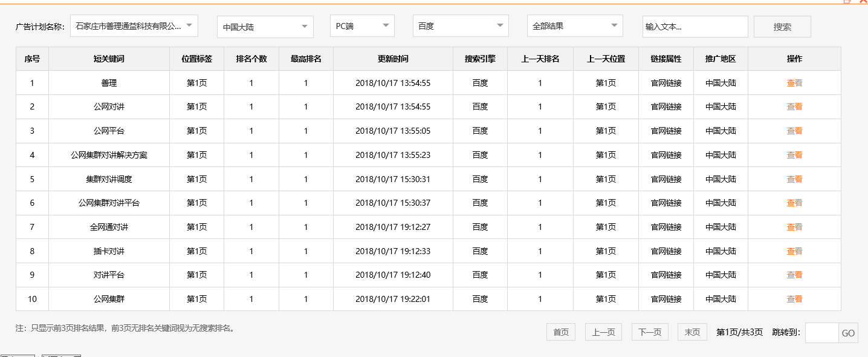Open the 广告计划名称 dropdown

(x=133, y=25)
